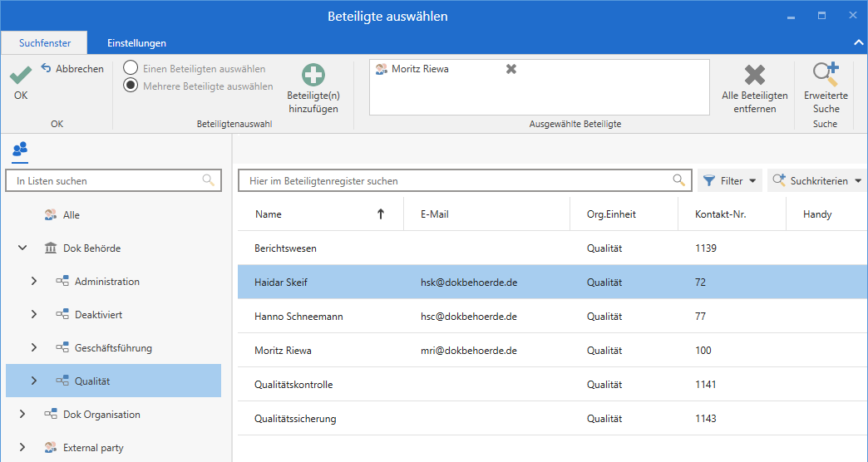Expand the Qualität node

34,381
